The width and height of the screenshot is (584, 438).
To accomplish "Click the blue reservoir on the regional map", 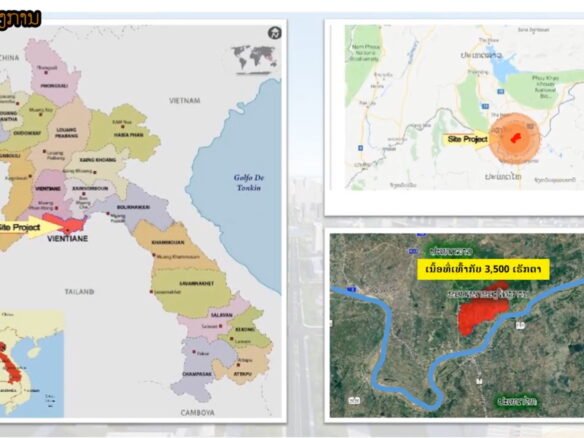I will tap(502, 64).
